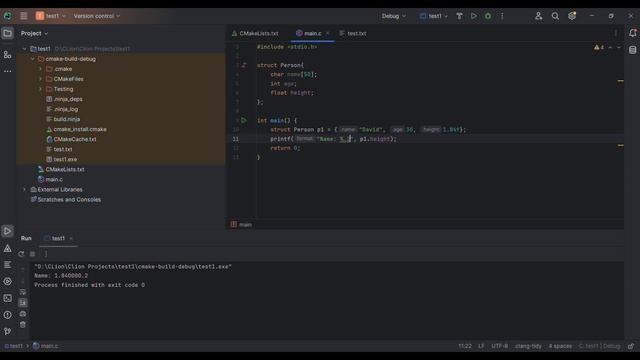This screenshot has width=640, height=360.
Task: Open CMake tool window triangle icon
Action: coord(7,248)
